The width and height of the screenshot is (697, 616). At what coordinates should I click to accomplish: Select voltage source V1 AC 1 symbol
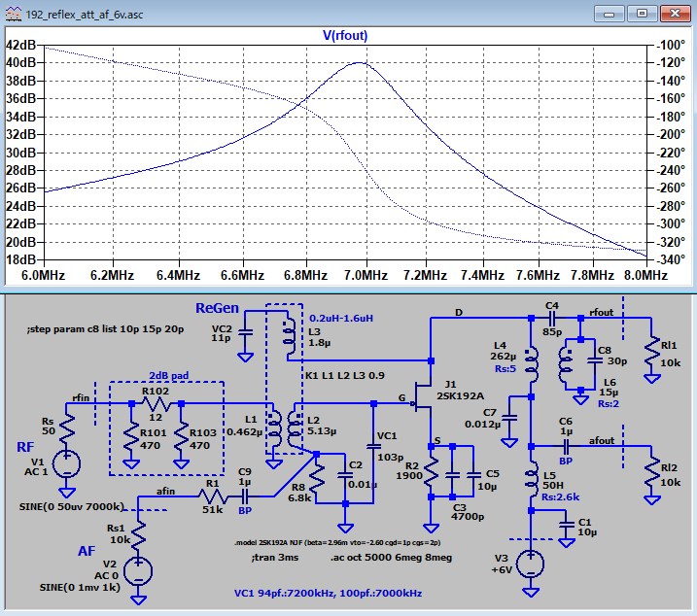66,463
